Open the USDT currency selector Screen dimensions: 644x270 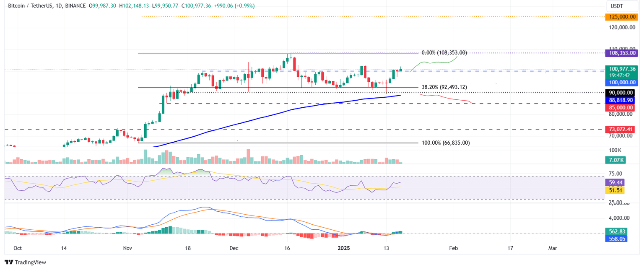click(x=622, y=6)
